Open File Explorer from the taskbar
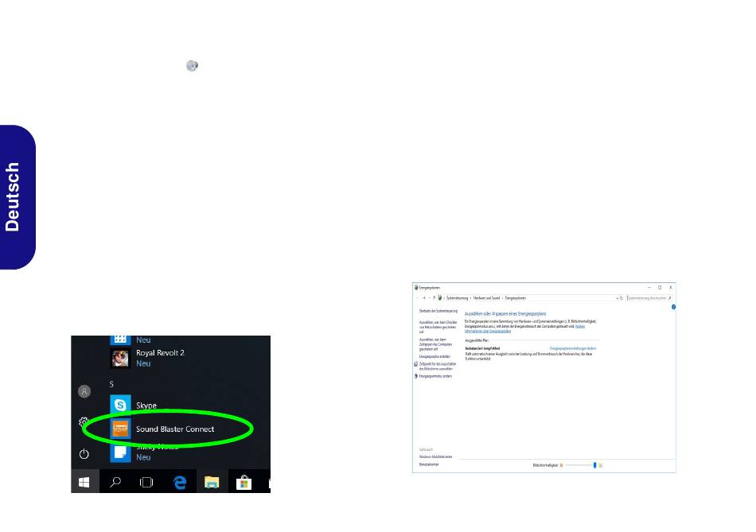The image size is (756, 532). [x=212, y=482]
